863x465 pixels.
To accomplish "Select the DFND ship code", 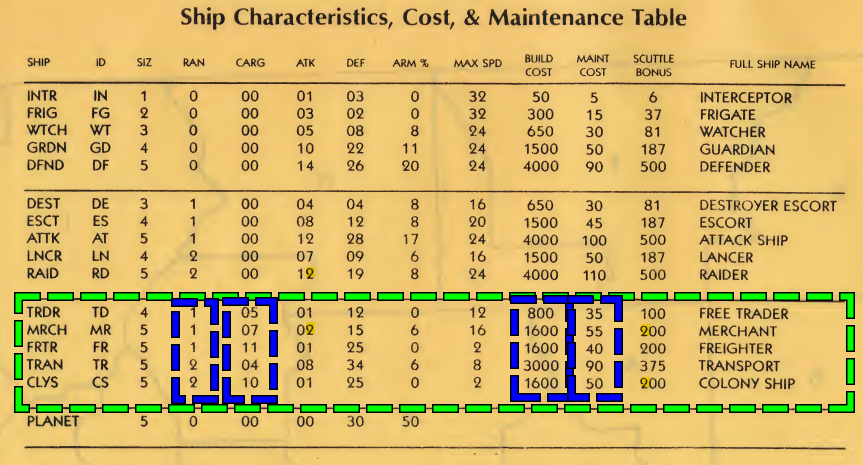I will tap(45, 165).
